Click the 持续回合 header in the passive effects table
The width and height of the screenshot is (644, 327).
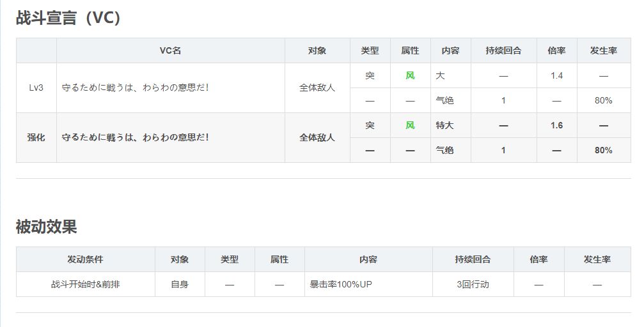click(x=473, y=259)
